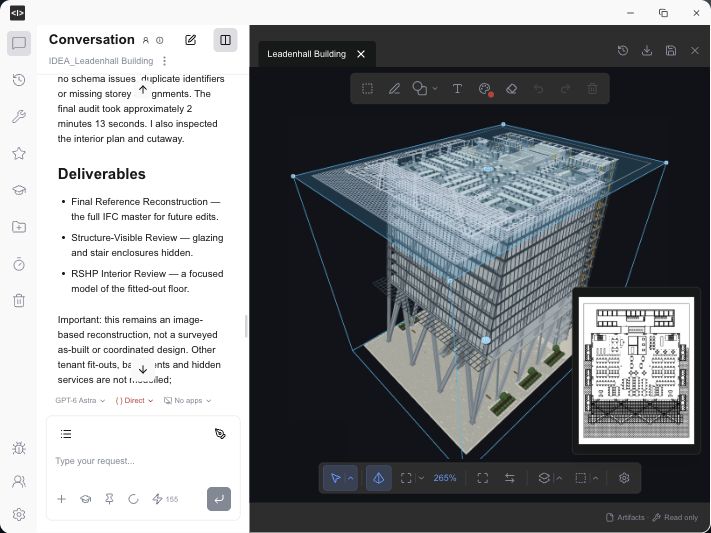Click the new conversation edit icon
Image resolution: width=711 pixels, height=533 pixels.
tap(190, 40)
